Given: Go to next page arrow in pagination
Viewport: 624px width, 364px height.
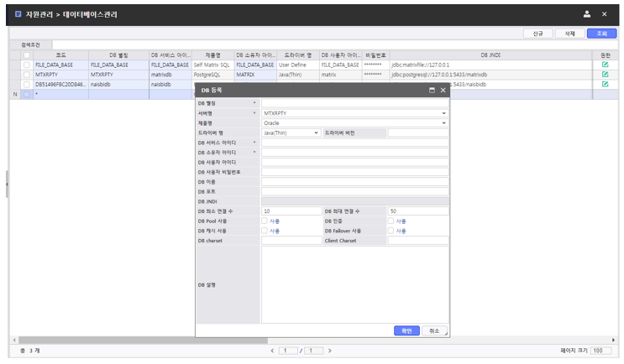Looking at the screenshot, I should [x=329, y=351].
